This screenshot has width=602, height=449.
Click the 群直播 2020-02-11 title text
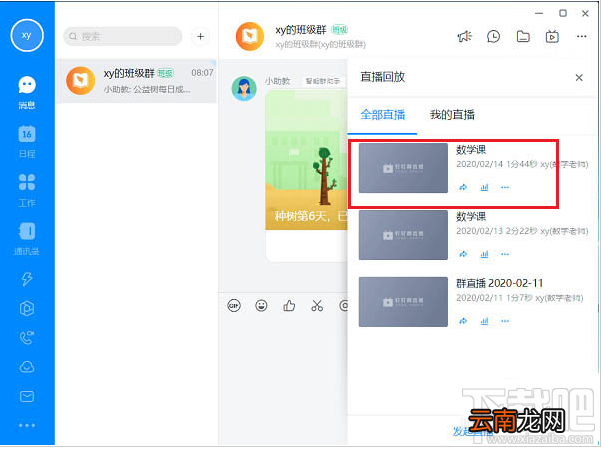[x=499, y=283]
